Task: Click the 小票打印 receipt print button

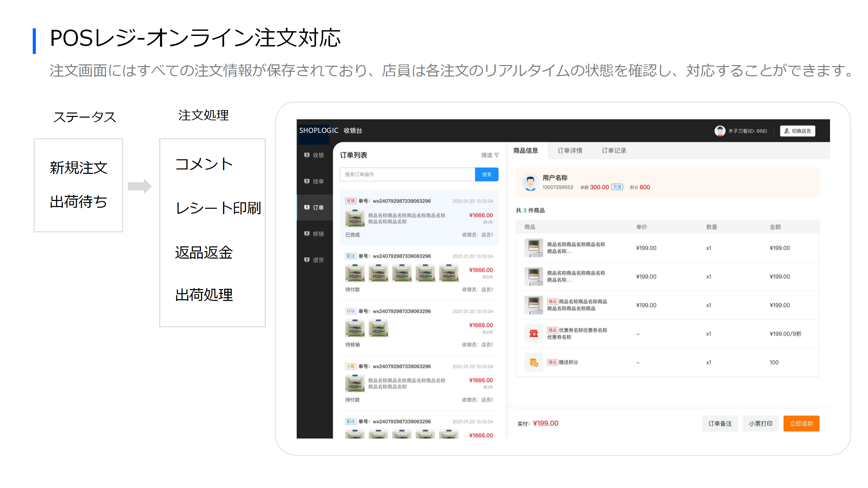Action: pyautogui.click(x=760, y=423)
